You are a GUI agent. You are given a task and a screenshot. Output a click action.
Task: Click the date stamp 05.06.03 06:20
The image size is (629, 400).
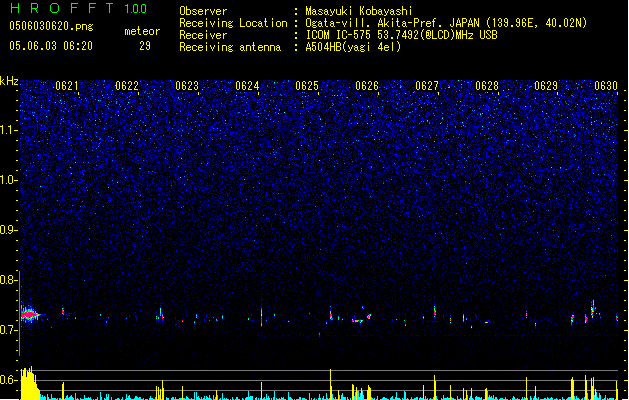[x=51, y=46]
